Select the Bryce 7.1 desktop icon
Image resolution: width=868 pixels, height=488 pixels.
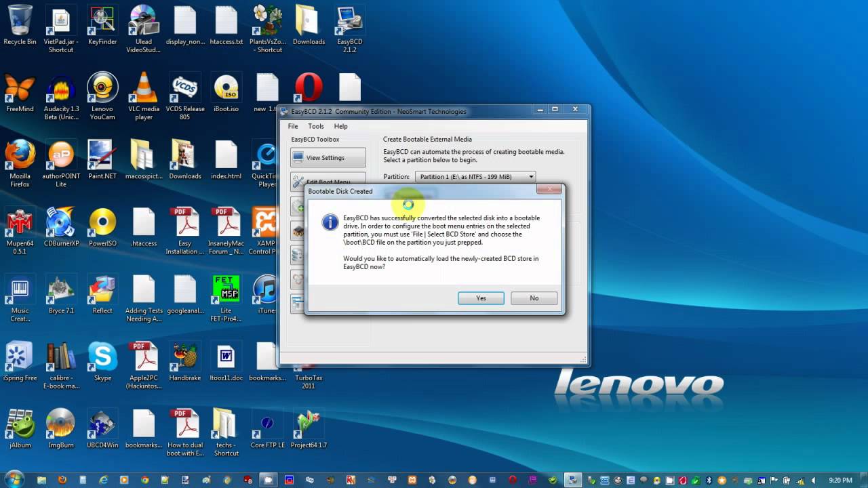61,294
